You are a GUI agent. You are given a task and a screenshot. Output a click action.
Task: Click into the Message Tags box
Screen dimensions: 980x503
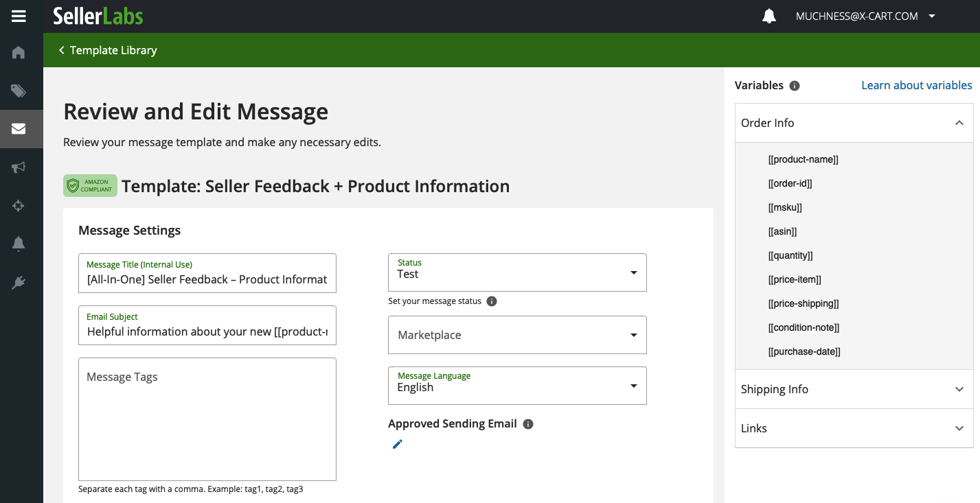pos(207,419)
